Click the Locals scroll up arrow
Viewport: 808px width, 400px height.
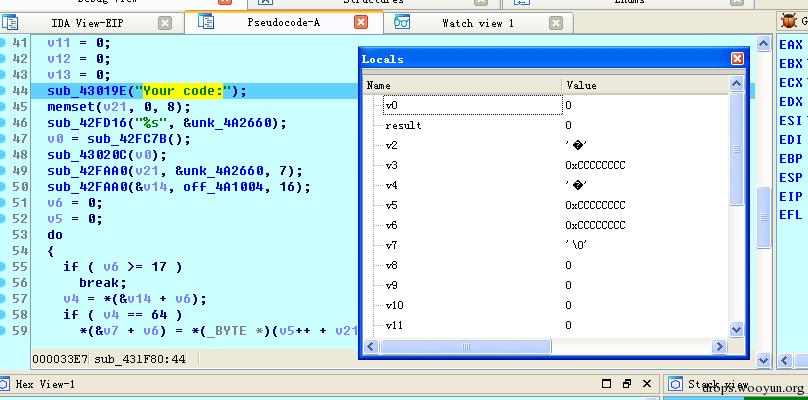pos(737,84)
